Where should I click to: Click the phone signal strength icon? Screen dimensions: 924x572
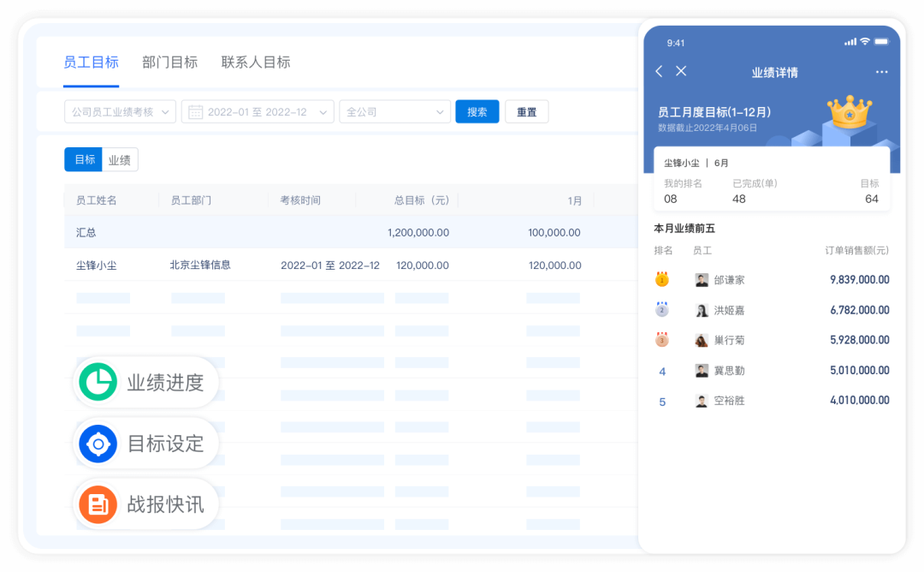point(850,42)
